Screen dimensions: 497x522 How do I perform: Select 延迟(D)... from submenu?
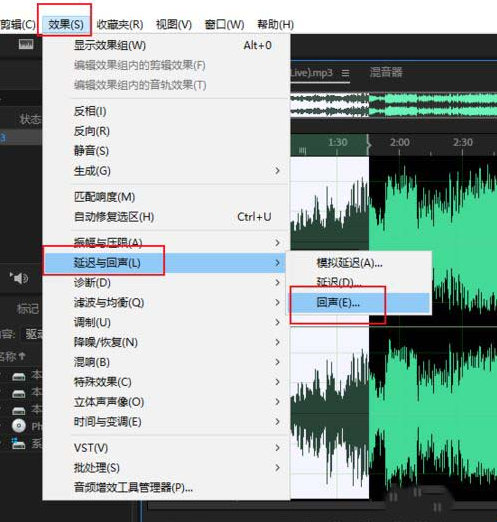tap(360, 283)
